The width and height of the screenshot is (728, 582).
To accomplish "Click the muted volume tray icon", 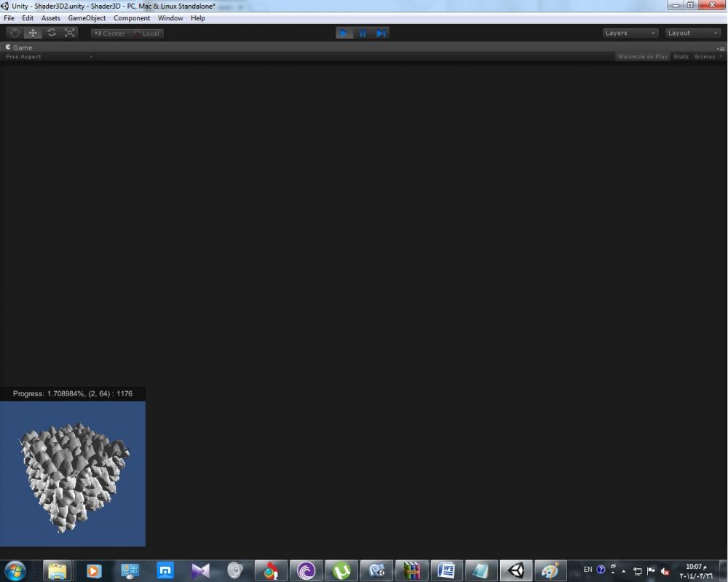I will tap(665, 571).
